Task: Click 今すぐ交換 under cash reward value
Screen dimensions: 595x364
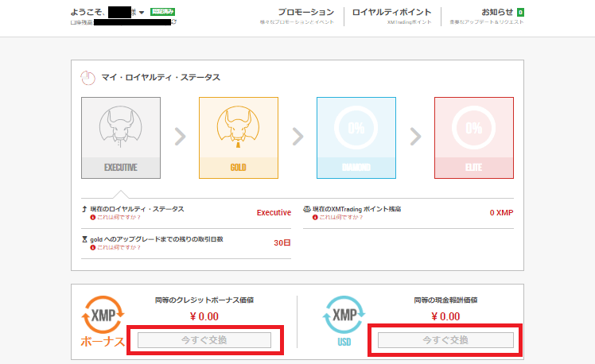Action: click(445, 340)
